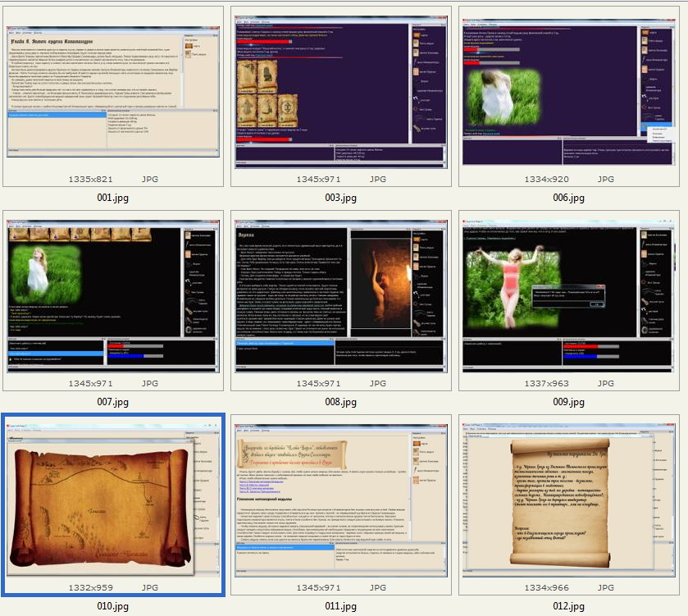The image size is (688, 616).
Task: Select the 012.jpg filename text
Action: point(567,606)
